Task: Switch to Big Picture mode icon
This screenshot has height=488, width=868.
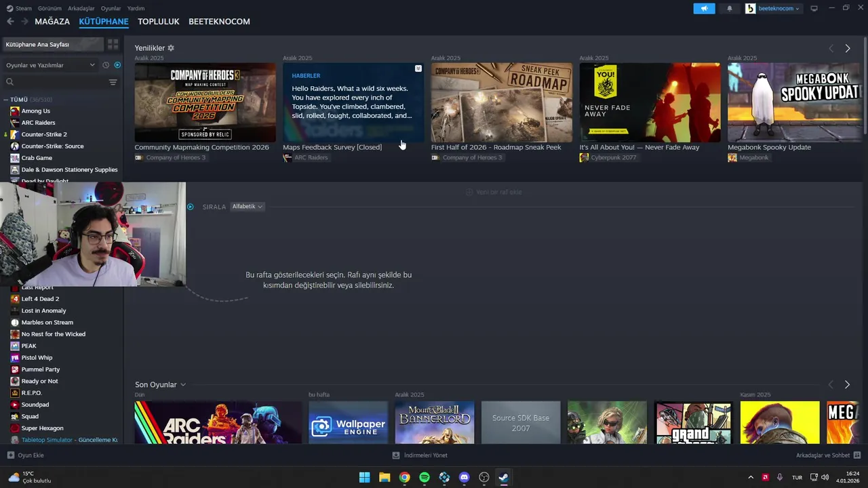Action: (814, 8)
